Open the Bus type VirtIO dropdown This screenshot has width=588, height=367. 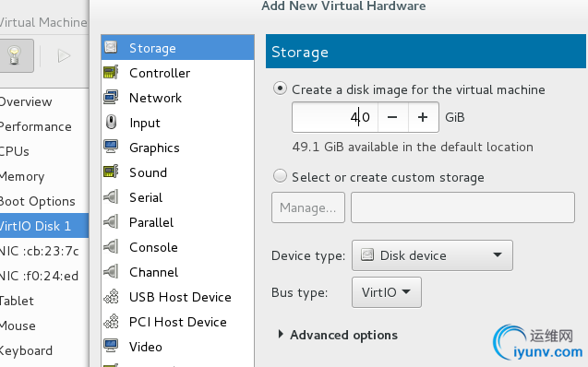[x=386, y=292]
